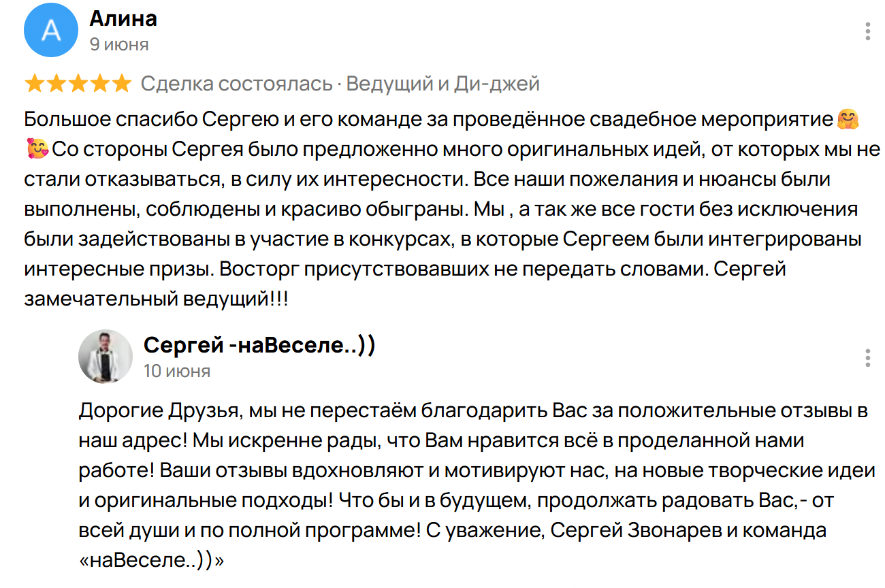
Task: Click the "Сделка состоялась" status text
Action: click(x=236, y=84)
